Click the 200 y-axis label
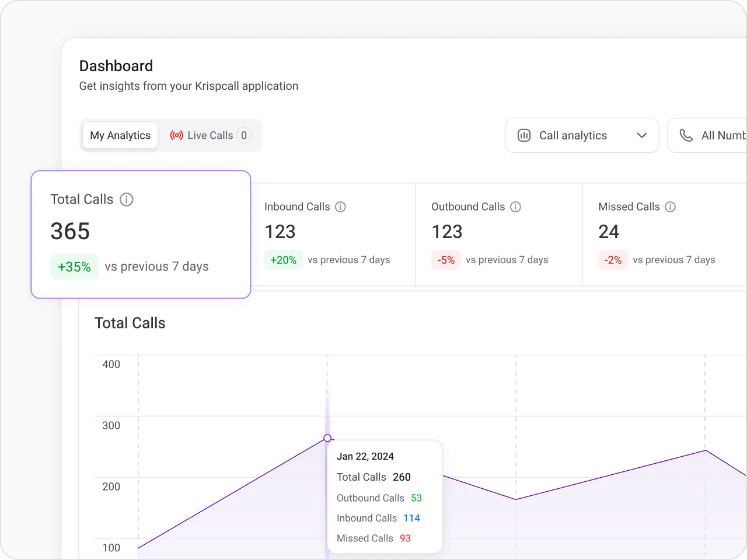Image resolution: width=747 pixels, height=560 pixels. click(x=111, y=487)
